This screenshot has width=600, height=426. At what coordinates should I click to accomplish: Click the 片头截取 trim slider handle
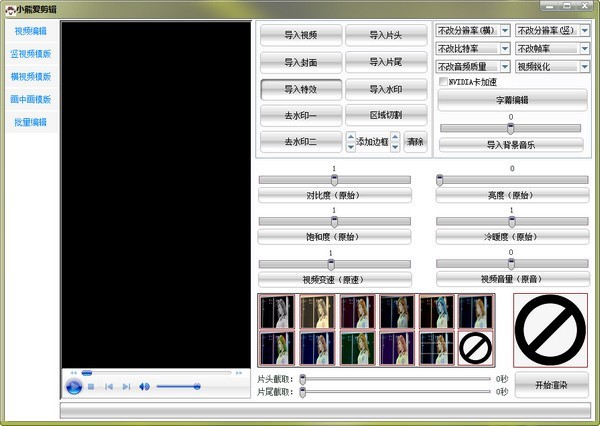point(303,380)
